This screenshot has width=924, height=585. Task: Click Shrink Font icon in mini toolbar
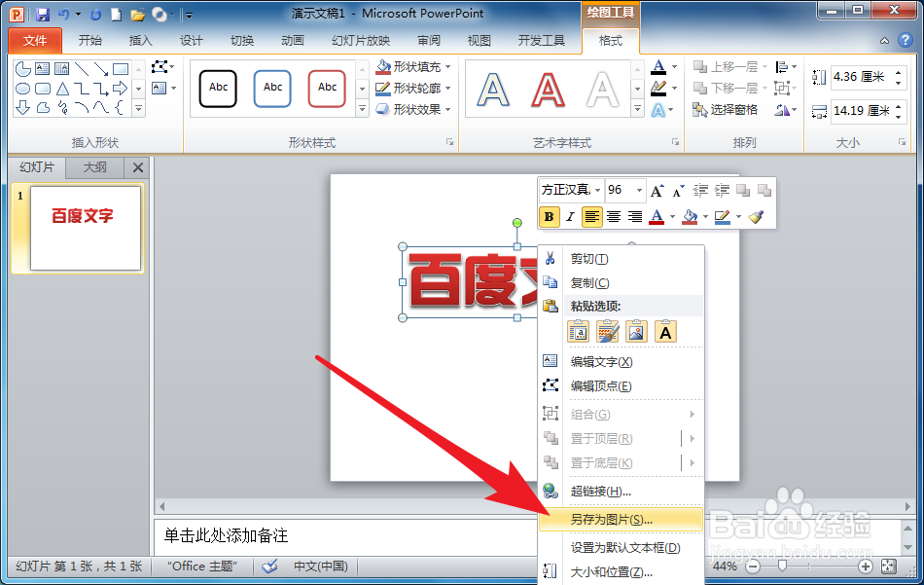(678, 191)
